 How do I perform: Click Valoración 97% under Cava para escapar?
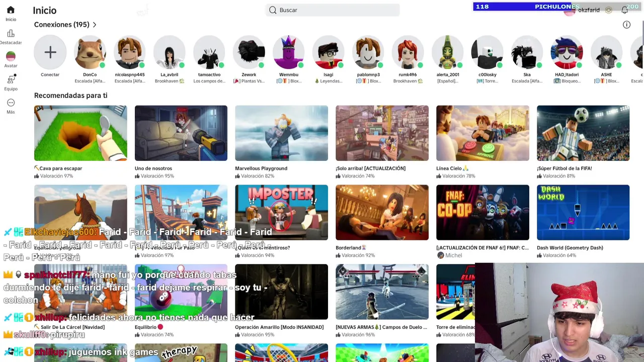53,176
